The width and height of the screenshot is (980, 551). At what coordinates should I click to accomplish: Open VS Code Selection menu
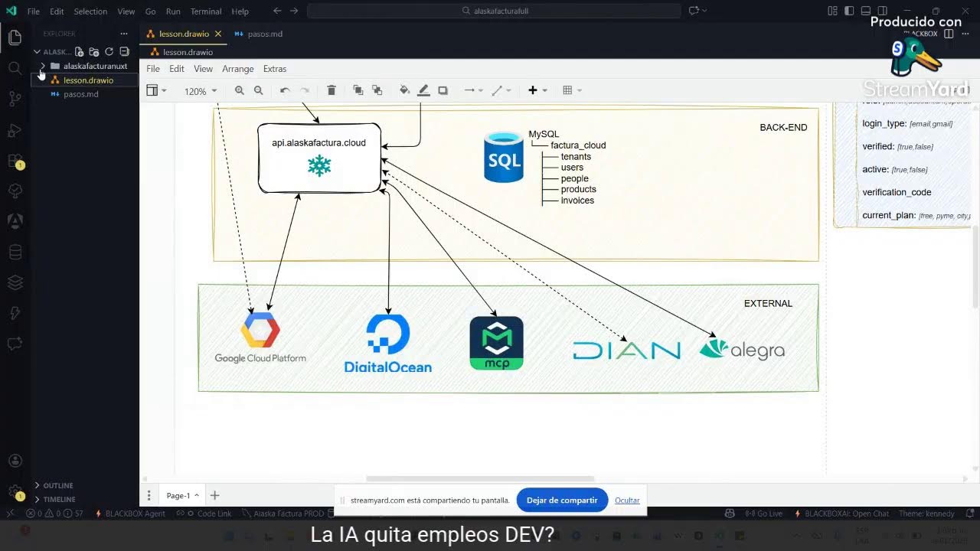(x=90, y=11)
